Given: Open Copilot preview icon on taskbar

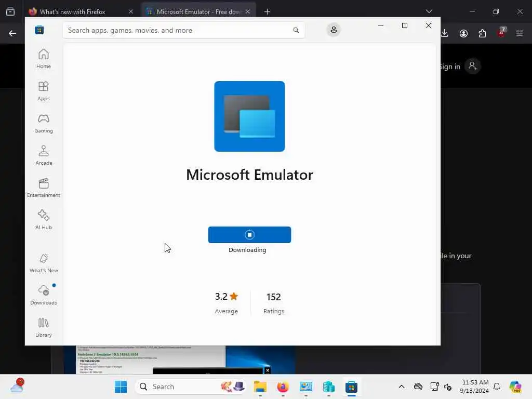Looking at the screenshot, I should [515, 387].
